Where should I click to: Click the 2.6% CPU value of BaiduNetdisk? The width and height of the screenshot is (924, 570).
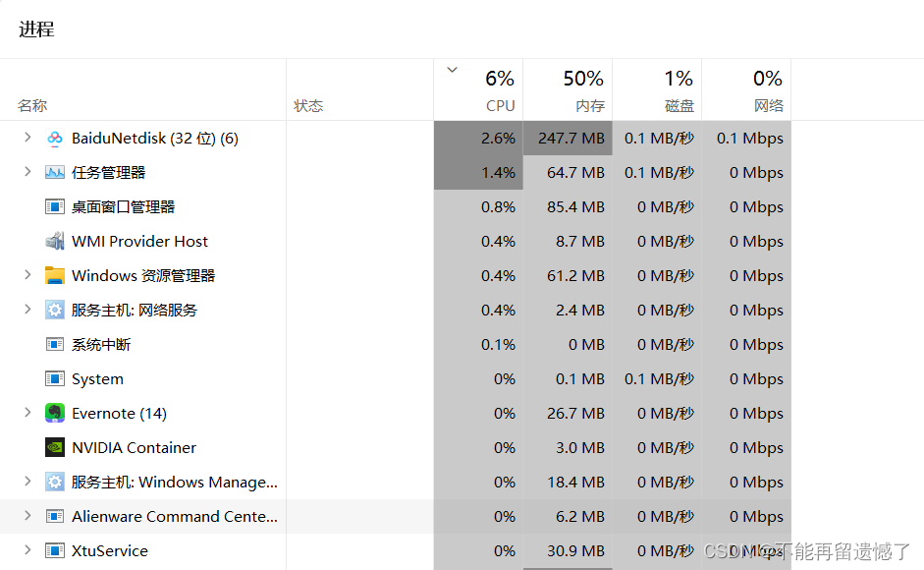pos(498,138)
